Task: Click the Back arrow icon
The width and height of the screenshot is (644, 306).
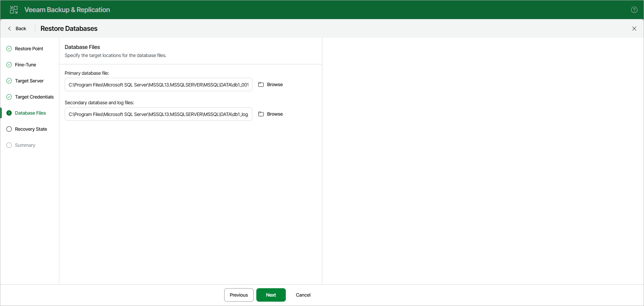Action: click(9, 28)
